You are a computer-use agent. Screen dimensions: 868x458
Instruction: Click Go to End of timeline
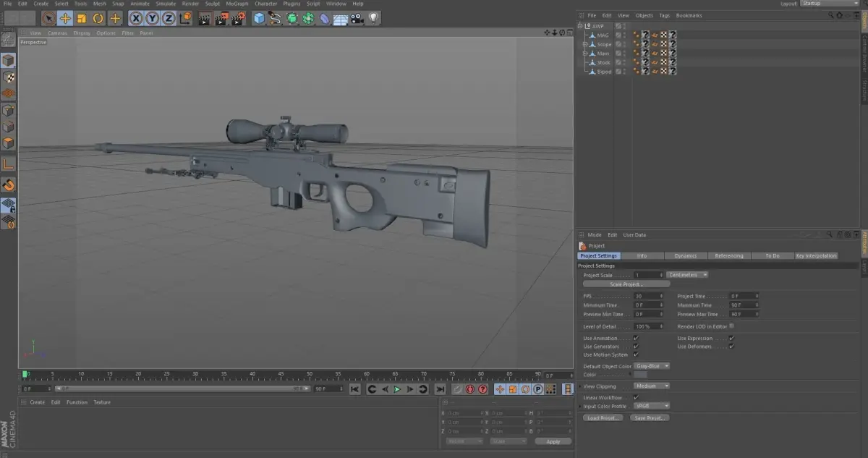point(440,389)
